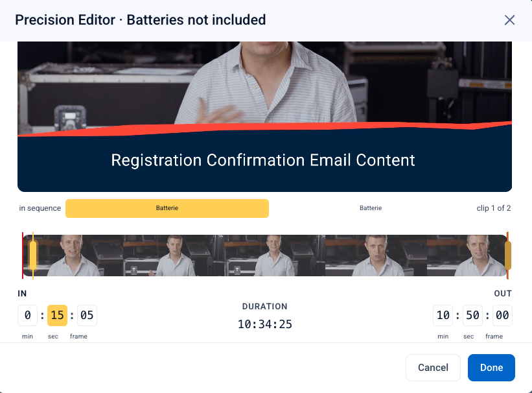Focus the OUT minutes field showing 10
The image size is (532, 393).
443,315
